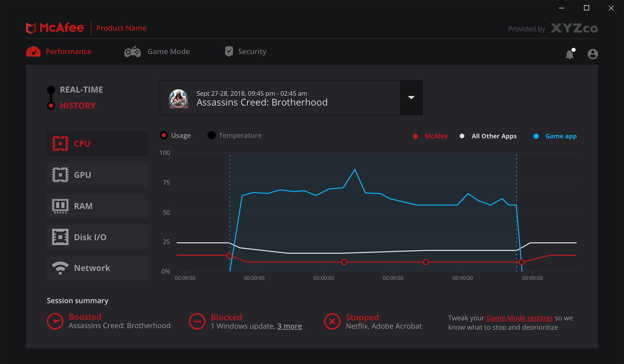Select the REAL-TIME view radio
Screen dimensions: 624x364
point(51,90)
